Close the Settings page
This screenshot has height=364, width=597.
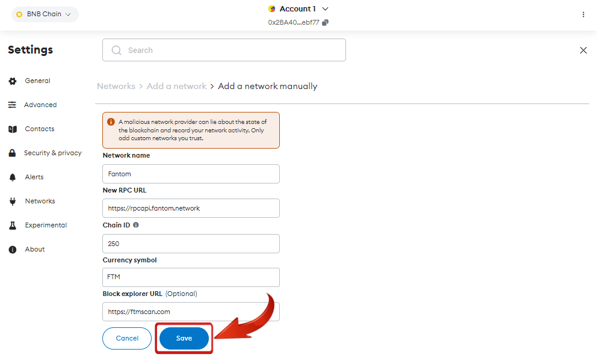pyautogui.click(x=583, y=51)
